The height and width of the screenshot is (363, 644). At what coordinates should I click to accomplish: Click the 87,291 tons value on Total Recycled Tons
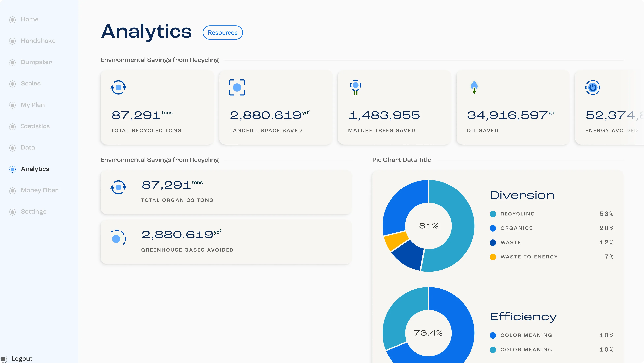click(142, 115)
